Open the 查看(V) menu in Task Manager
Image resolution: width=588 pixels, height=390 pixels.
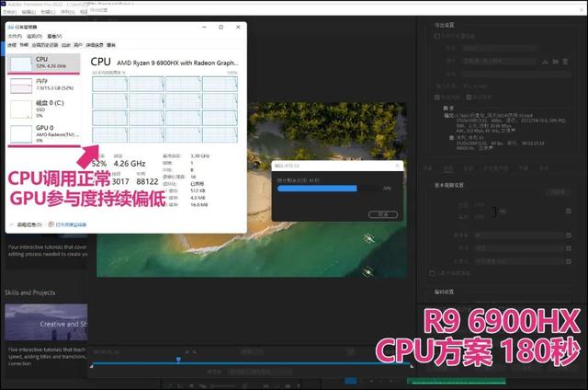click(x=54, y=36)
